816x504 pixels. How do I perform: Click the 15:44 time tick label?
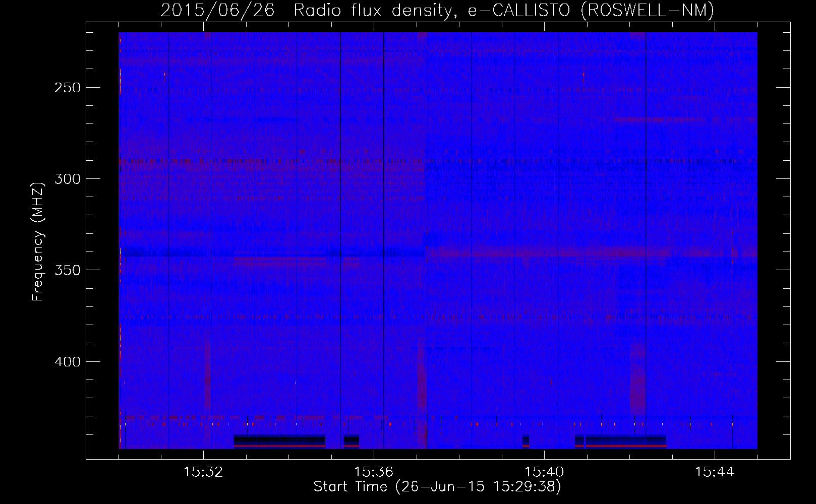715,472
